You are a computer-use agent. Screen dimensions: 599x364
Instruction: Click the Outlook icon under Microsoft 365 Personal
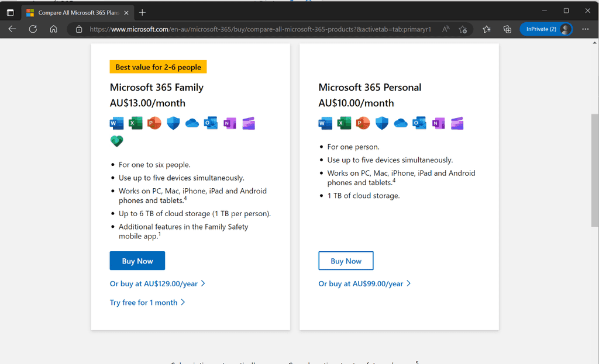click(419, 123)
